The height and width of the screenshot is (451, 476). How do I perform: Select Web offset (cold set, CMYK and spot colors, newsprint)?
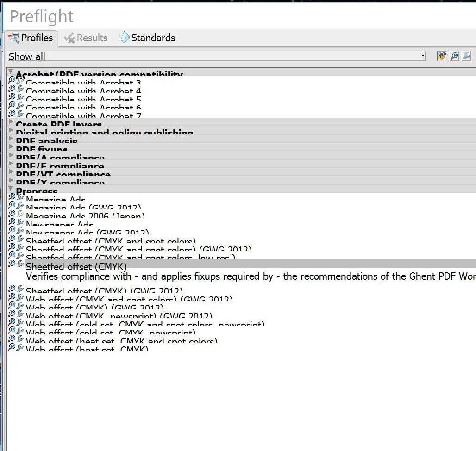(x=145, y=323)
